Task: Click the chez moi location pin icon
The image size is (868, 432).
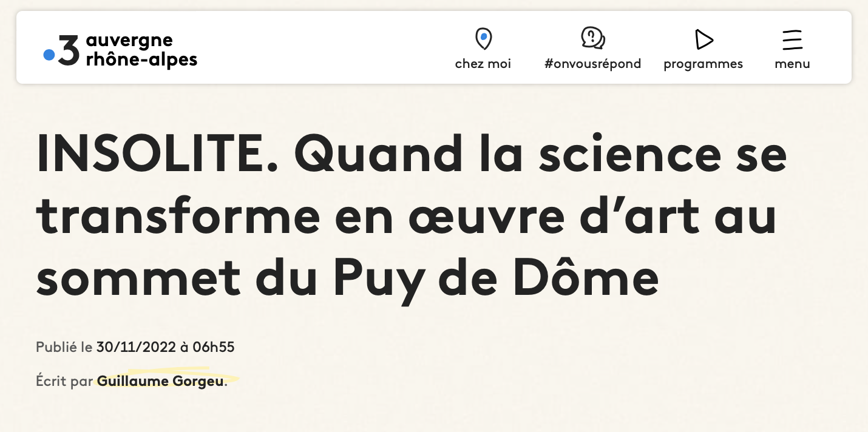Action: click(483, 39)
